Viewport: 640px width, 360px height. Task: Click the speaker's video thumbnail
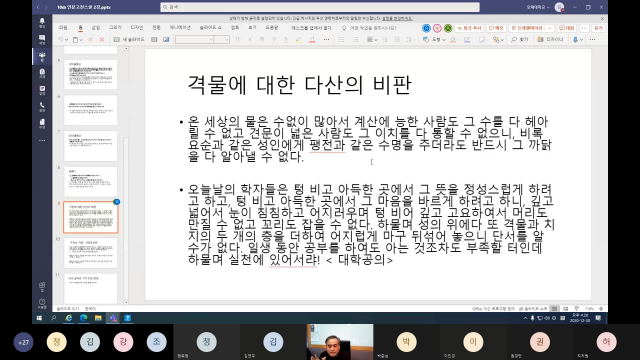[x=340, y=342]
